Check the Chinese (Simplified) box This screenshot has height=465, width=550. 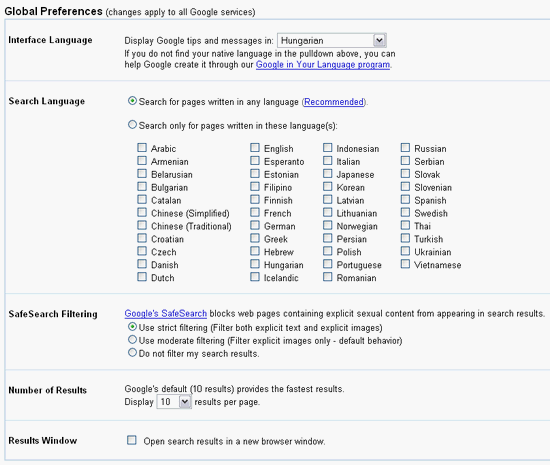[142, 213]
